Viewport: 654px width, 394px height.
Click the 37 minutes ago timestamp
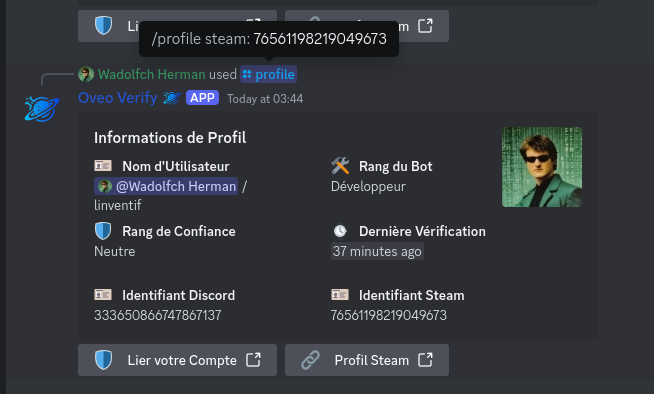pos(377,251)
